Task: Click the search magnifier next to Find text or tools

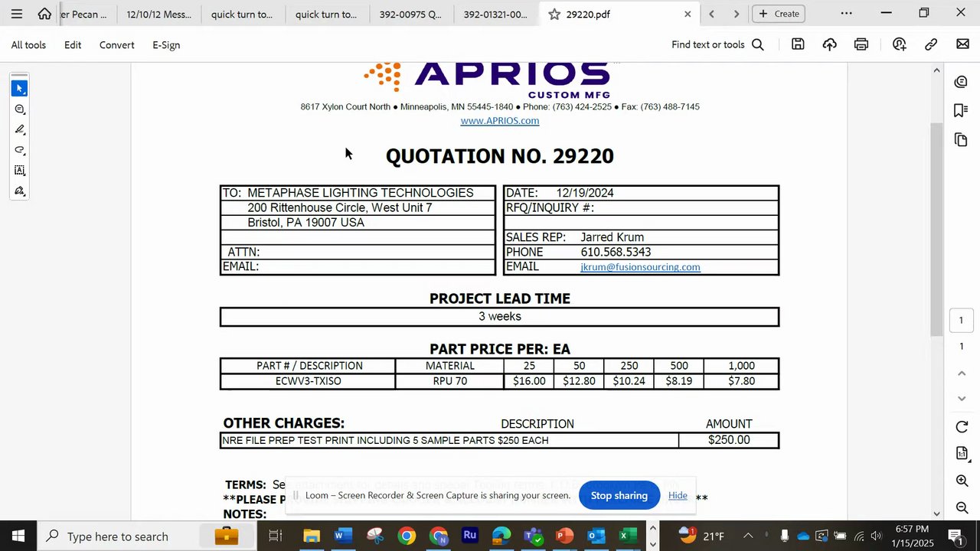Action: click(x=758, y=44)
